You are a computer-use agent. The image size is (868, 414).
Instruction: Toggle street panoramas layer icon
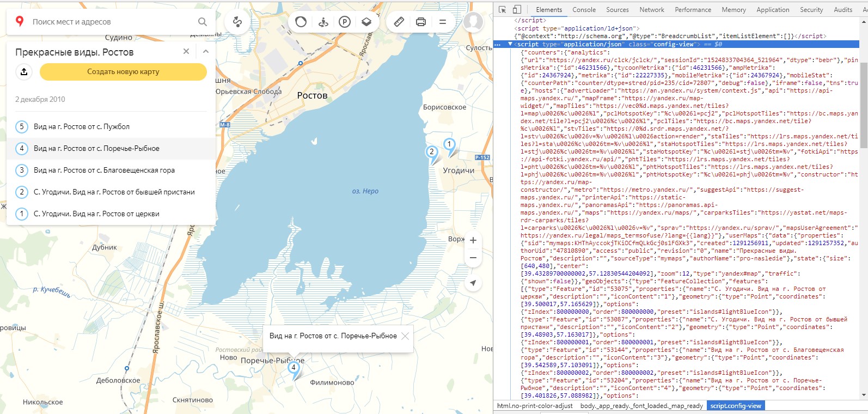323,22
